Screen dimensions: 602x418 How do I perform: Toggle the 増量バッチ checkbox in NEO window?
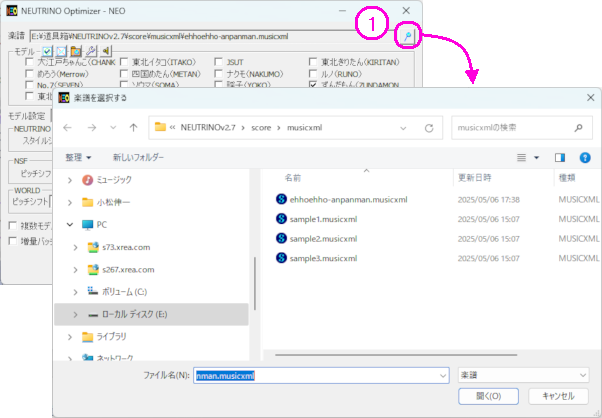click(x=13, y=241)
